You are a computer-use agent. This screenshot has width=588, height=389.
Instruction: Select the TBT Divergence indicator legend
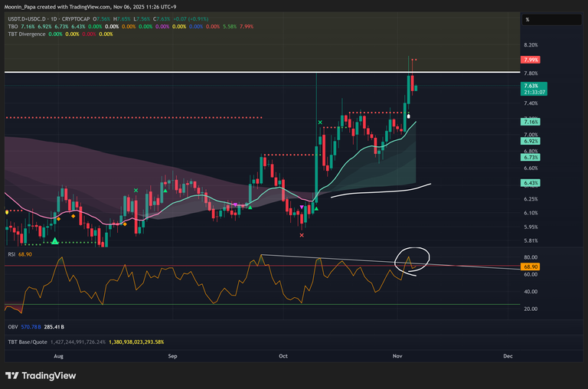coord(28,34)
